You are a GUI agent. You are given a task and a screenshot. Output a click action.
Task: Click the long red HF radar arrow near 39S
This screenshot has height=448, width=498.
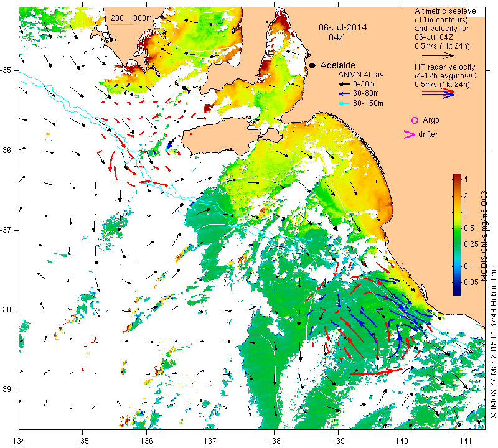(377, 372)
